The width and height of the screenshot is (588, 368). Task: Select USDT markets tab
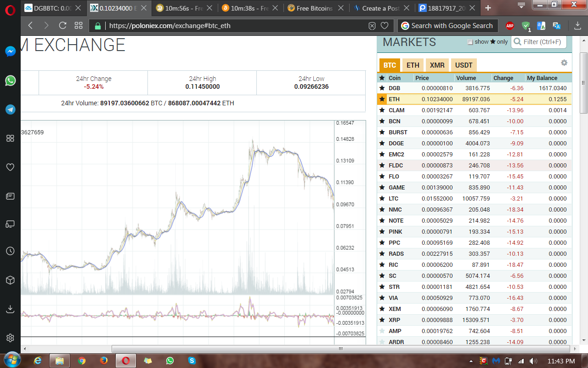464,65
